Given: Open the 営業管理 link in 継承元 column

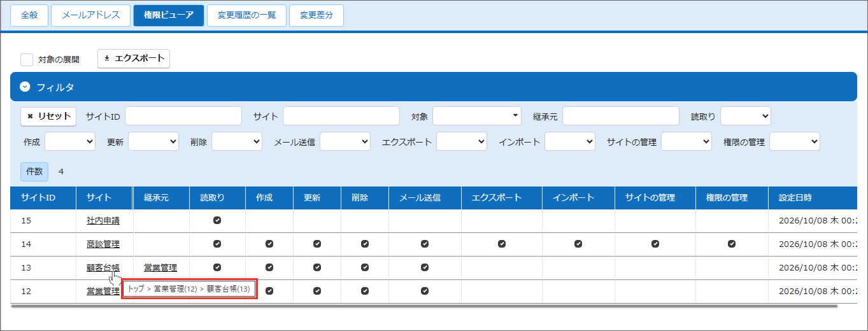Looking at the screenshot, I should click(160, 268).
